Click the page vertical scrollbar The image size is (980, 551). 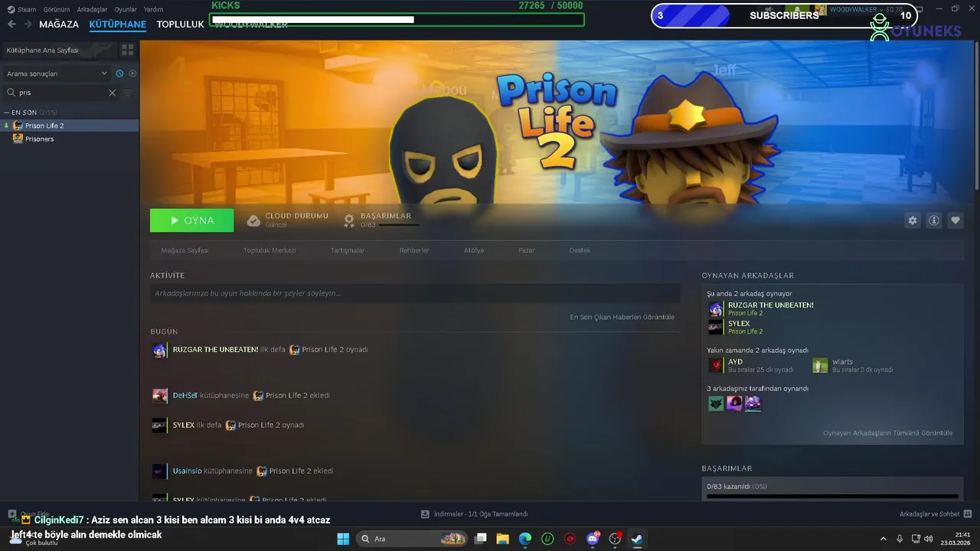pyautogui.click(x=976, y=115)
